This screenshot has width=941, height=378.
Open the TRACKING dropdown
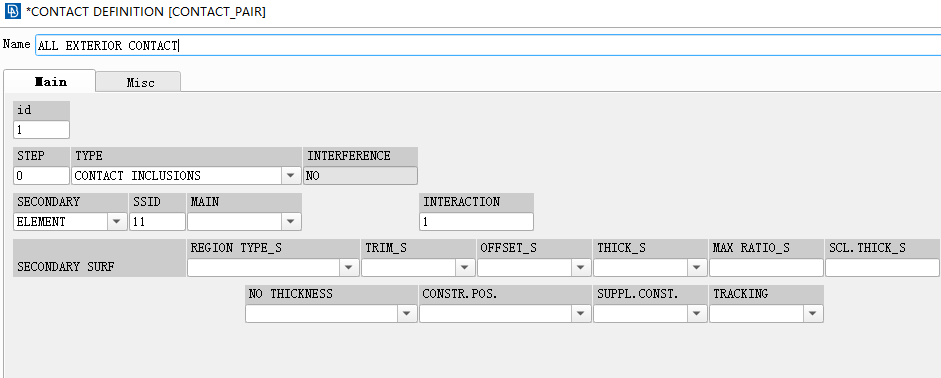pos(766,314)
